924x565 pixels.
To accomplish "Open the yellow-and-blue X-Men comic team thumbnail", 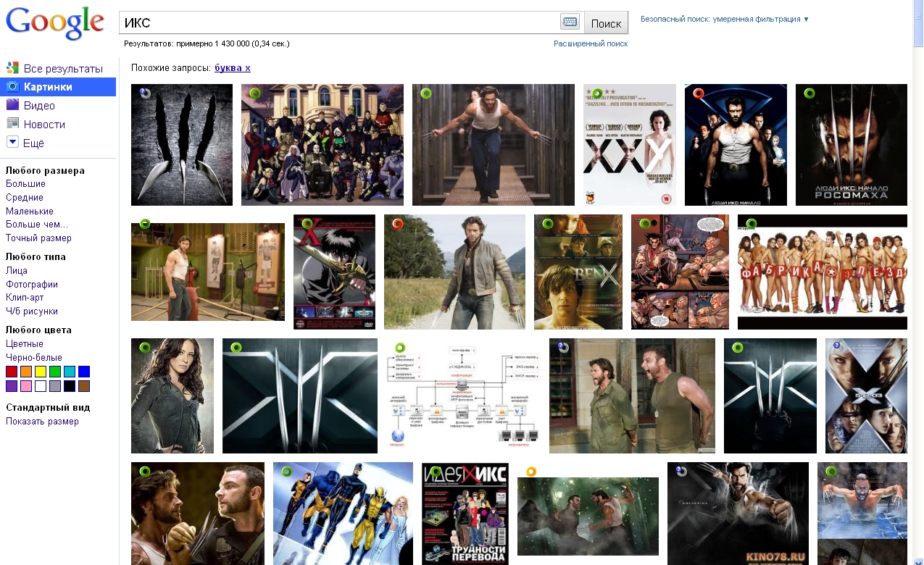I will pos(343,514).
